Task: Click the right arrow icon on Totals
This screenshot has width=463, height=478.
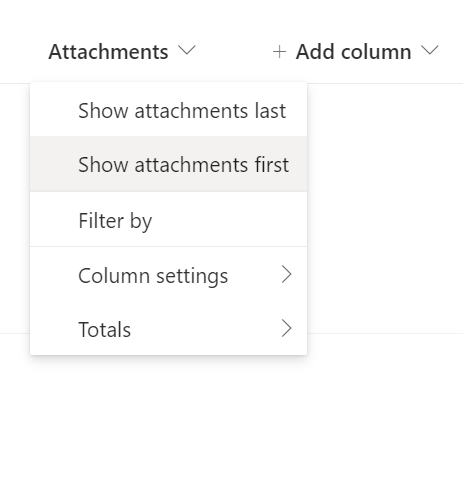Action: click(286, 329)
